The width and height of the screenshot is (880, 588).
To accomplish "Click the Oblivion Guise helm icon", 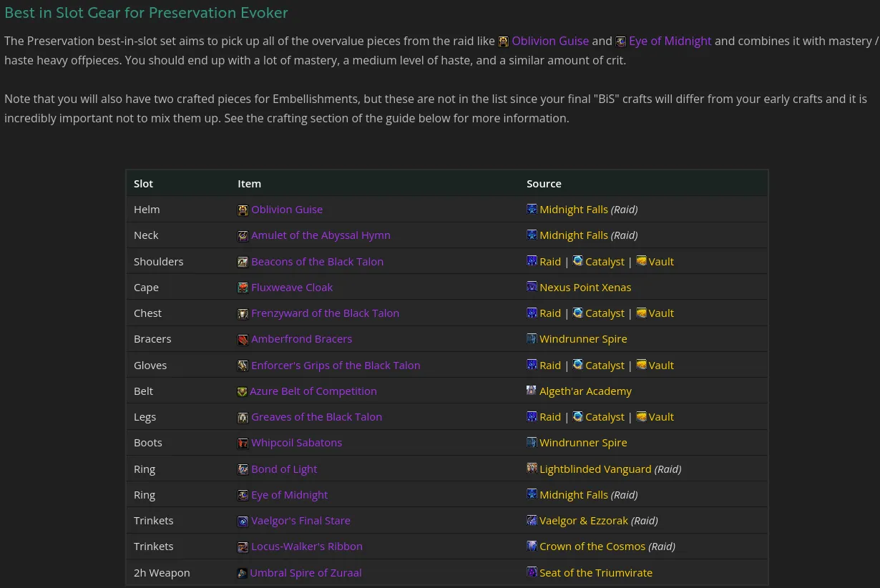I will tap(243, 210).
